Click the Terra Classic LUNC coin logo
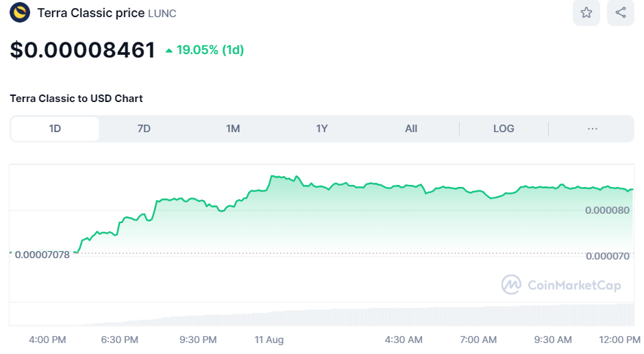 pyautogui.click(x=20, y=12)
